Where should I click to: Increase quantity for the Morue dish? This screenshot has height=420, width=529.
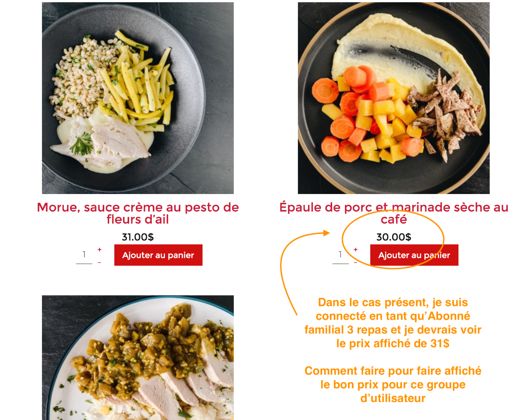pos(100,250)
